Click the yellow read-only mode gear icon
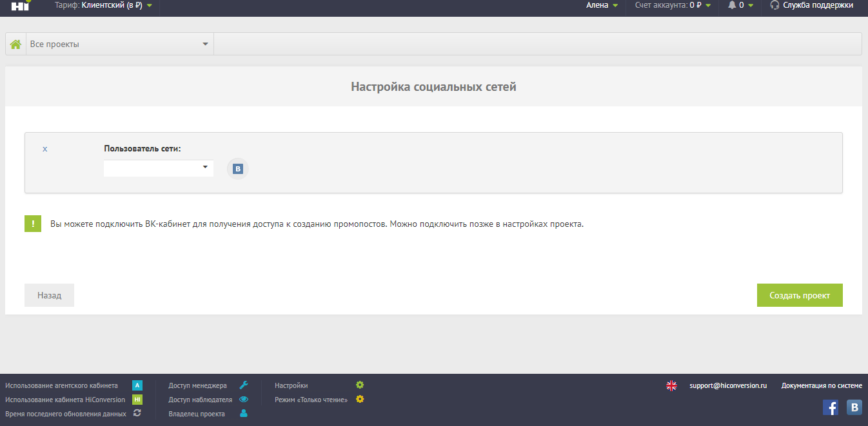The width and height of the screenshot is (868, 426). click(360, 399)
